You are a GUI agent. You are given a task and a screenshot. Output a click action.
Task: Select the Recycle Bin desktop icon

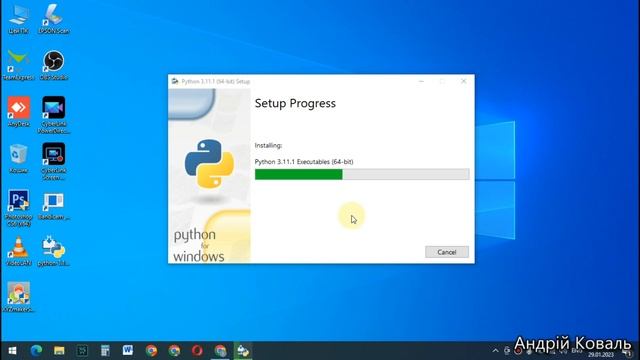[18, 158]
